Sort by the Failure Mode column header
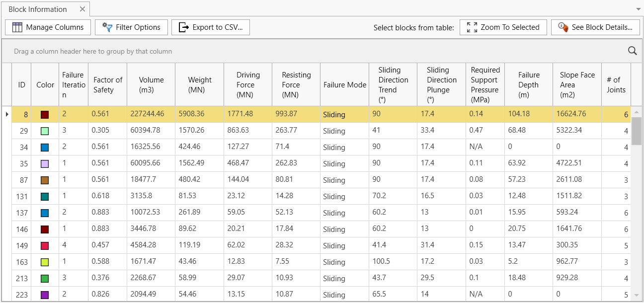The image size is (644, 303). pos(344,84)
